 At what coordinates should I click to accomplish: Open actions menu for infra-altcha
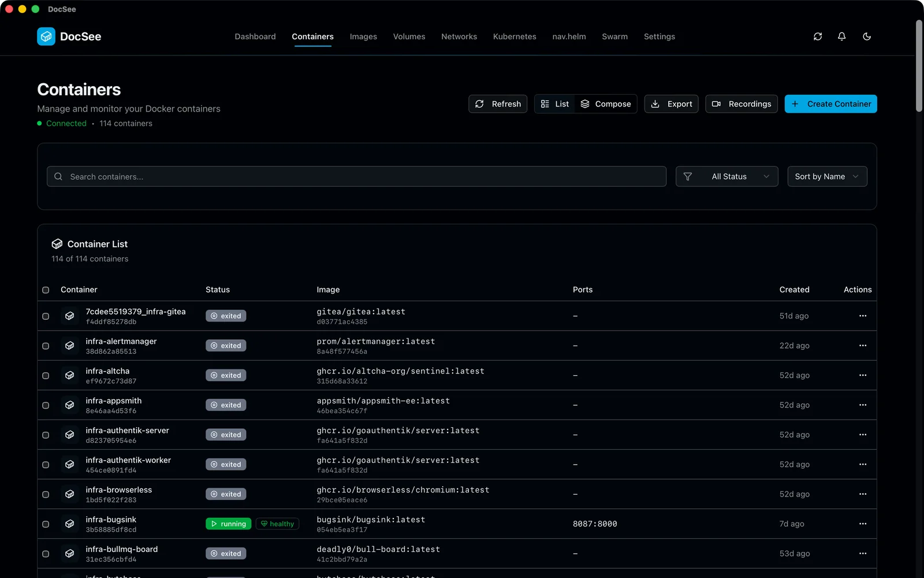[863, 375]
